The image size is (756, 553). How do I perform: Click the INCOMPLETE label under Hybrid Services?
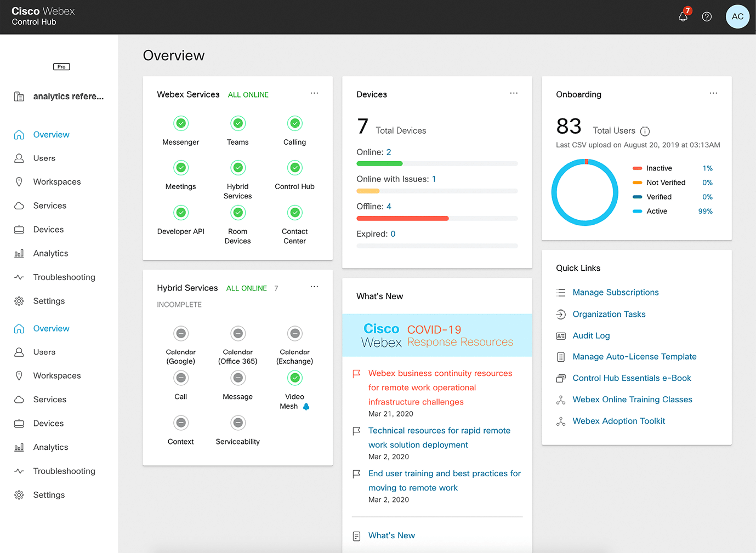click(179, 305)
